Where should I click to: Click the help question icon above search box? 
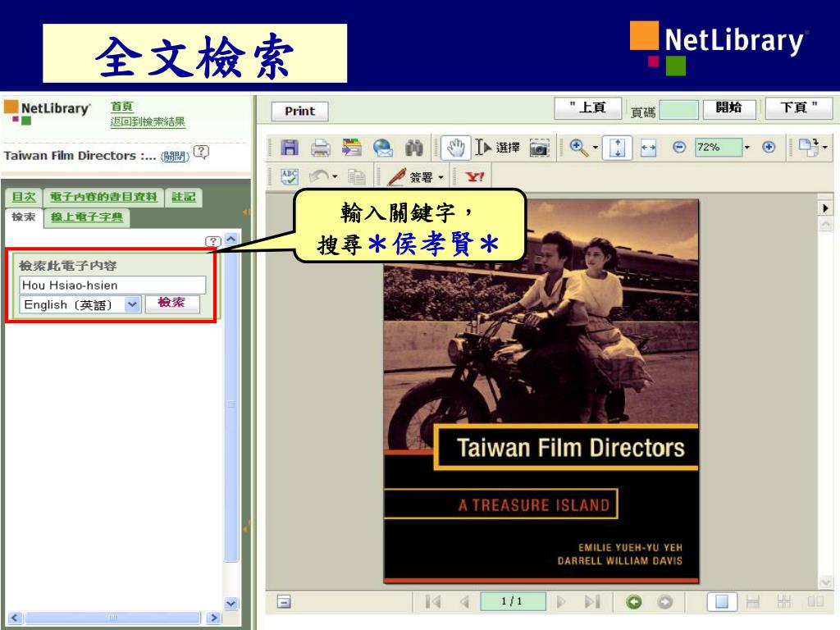tap(212, 241)
